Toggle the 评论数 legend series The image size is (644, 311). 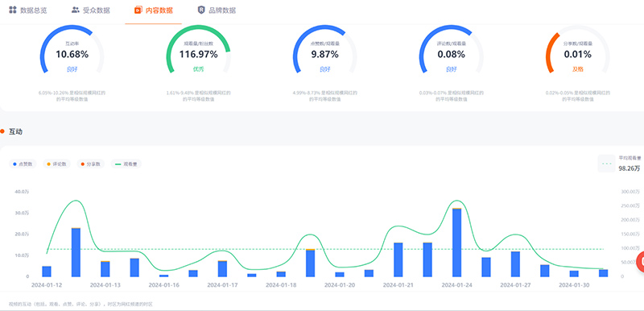(x=56, y=164)
